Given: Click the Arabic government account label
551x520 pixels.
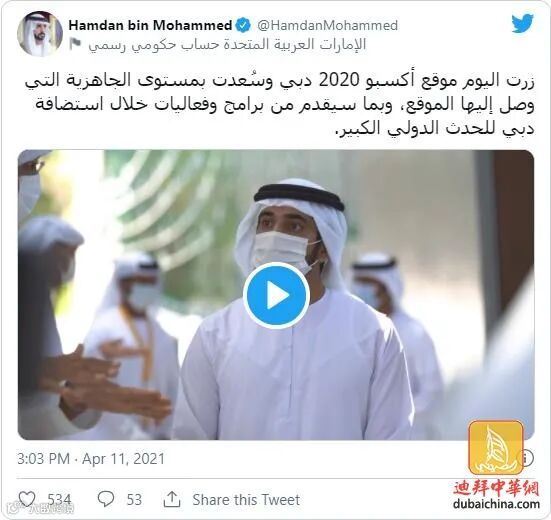Looking at the screenshot, I should pyautogui.click(x=227, y=45).
